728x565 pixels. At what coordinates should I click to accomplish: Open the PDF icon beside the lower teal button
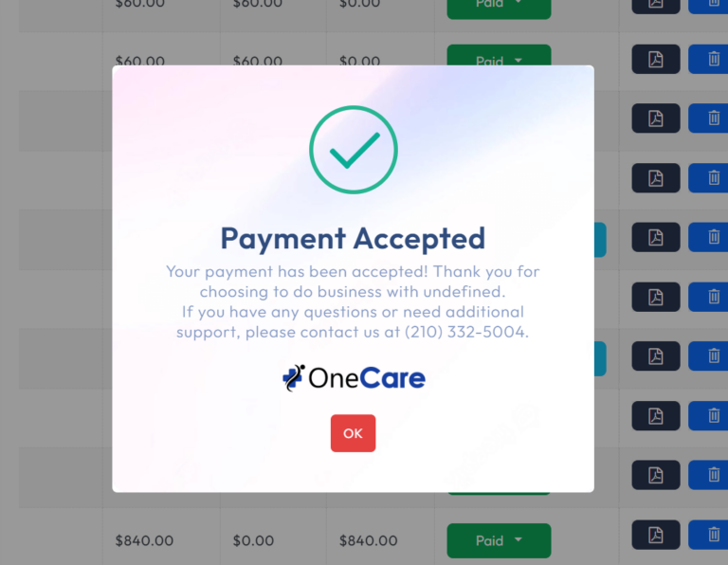point(656,356)
